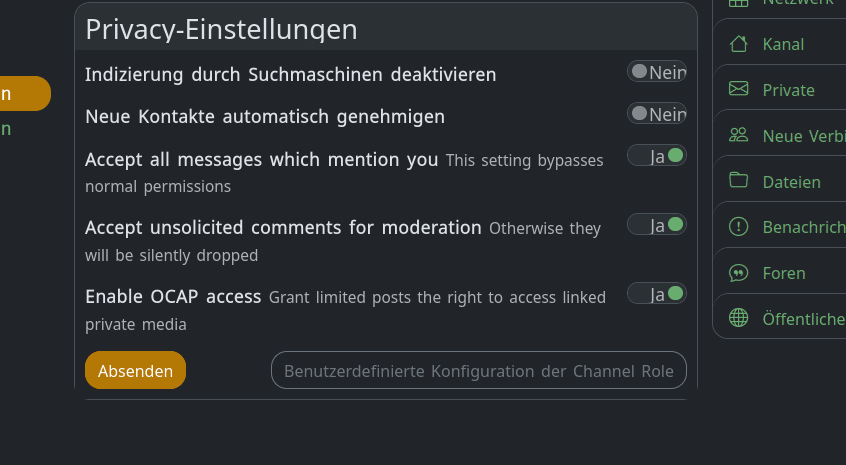The height and width of the screenshot is (465, 846).
Task: Toggle Indizierung durch Suchmaschinen deaktivieren switch
Action: click(656, 72)
